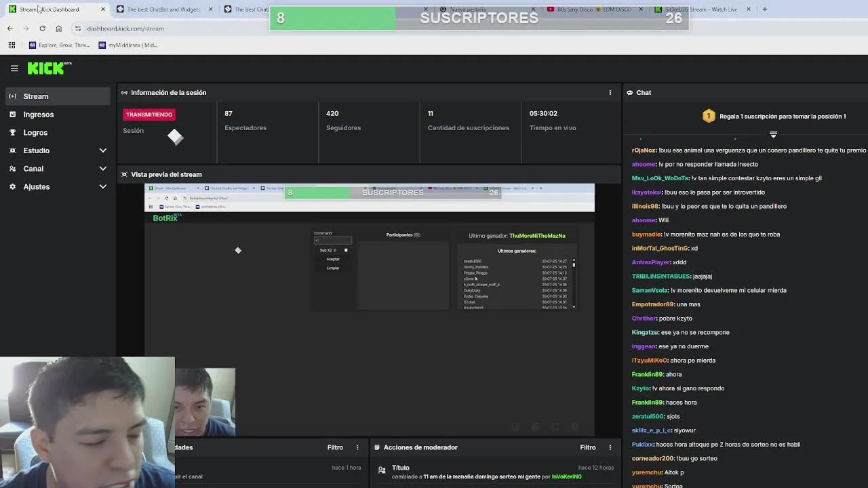The height and width of the screenshot is (488, 868).
Task: Click the Estudio sidebar icon
Action: (12, 150)
